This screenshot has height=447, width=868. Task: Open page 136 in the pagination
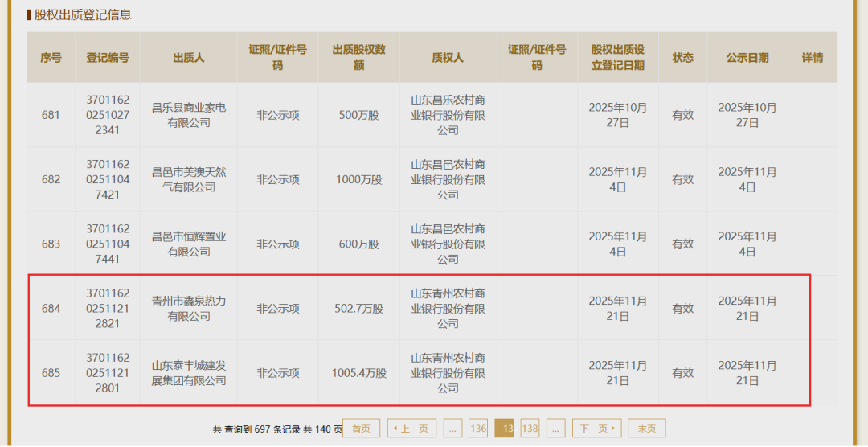point(477,429)
